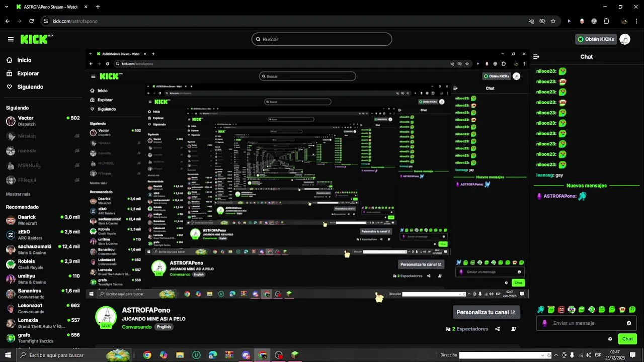This screenshot has height=362, width=644.
Task: Bookmark page with the star icon
Action: click(x=553, y=21)
